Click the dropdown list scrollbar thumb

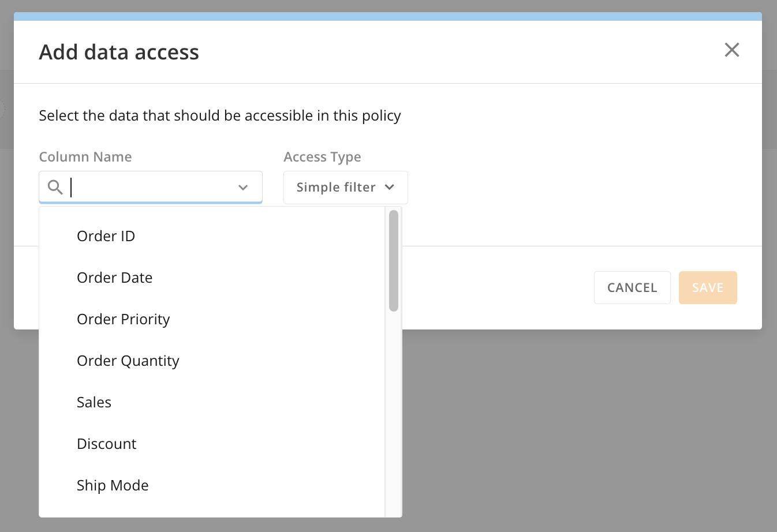coord(394,261)
